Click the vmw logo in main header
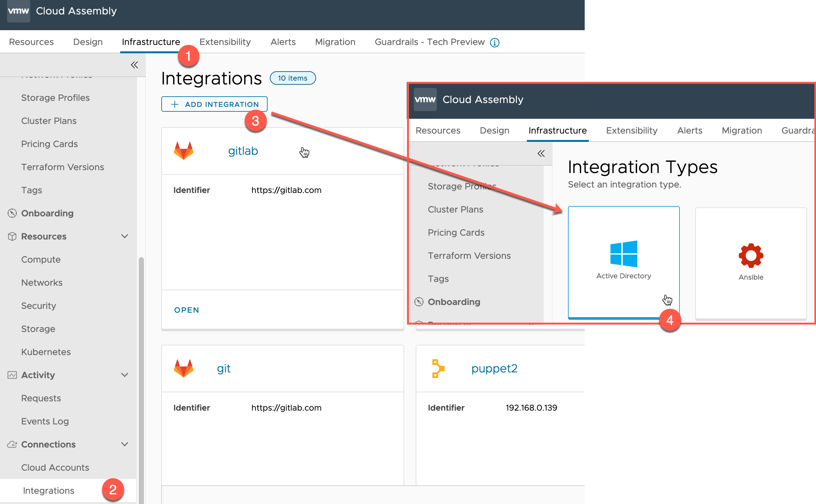 pyautogui.click(x=18, y=11)
